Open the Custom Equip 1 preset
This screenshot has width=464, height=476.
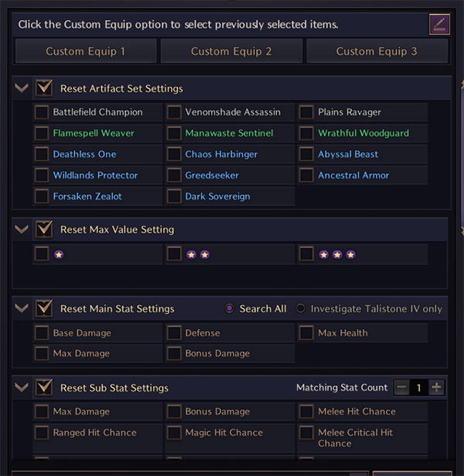[85, 52]
